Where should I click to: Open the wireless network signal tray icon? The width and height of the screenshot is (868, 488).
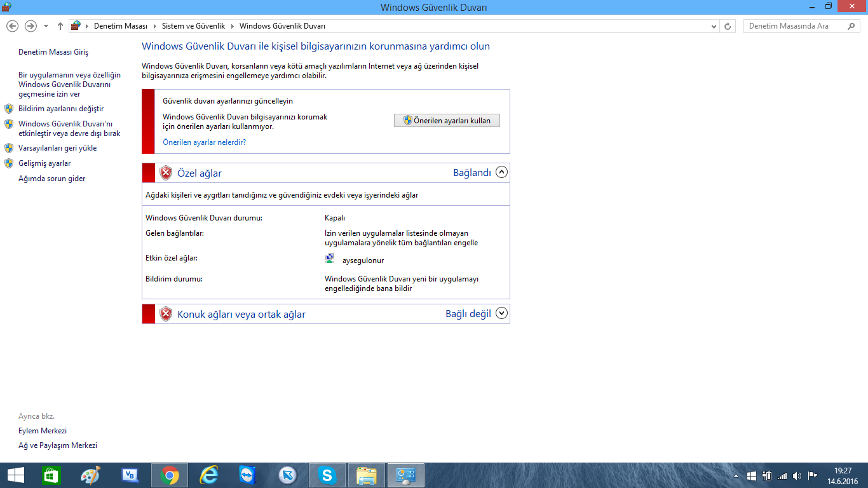pyautogui.click(x=782, y=475)
